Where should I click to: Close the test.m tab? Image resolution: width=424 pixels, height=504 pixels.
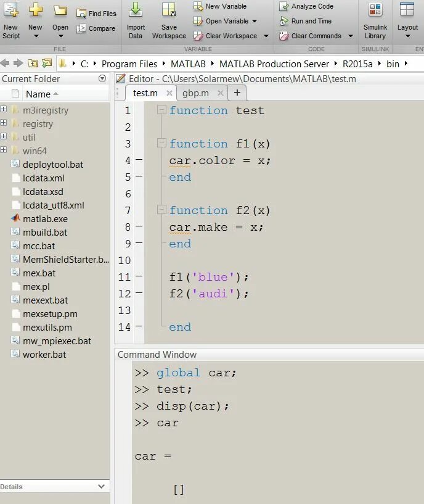pyautogui.click(x=169, y=93)
